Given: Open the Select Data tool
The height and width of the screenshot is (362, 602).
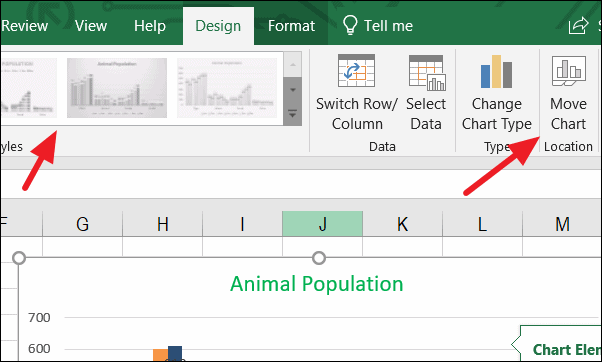Looking at the screenshot, I should pyautogui.click(x=426, y=93).
